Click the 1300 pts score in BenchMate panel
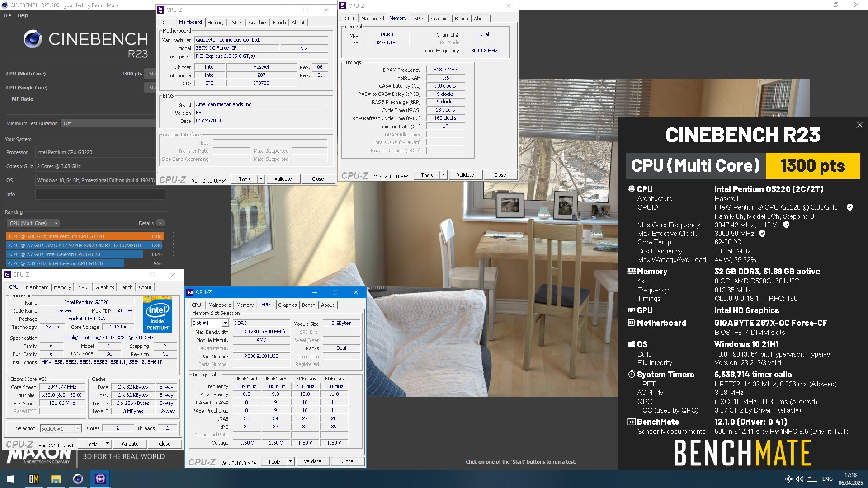Screen dimensions: 868x488 [812, 166]
